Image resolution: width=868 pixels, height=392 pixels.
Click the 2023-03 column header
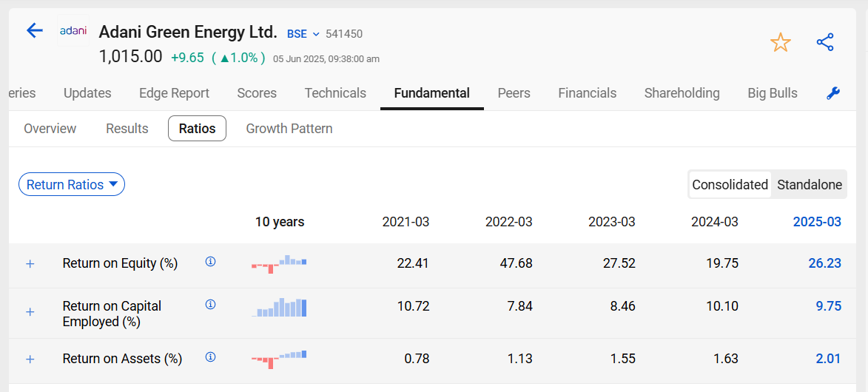click(x=612, y=222)
